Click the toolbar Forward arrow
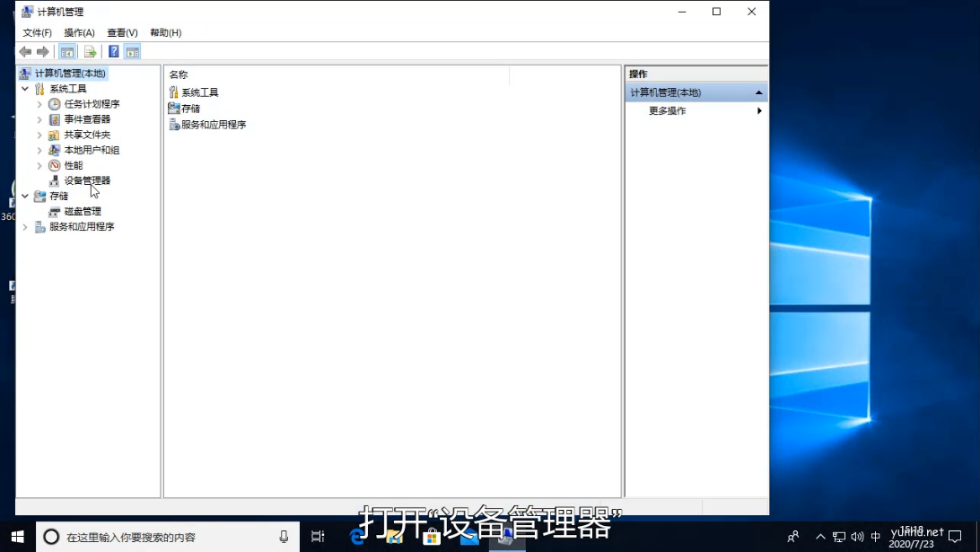The height and width of the screenshot is (552, 980). [x=42, y=52]
